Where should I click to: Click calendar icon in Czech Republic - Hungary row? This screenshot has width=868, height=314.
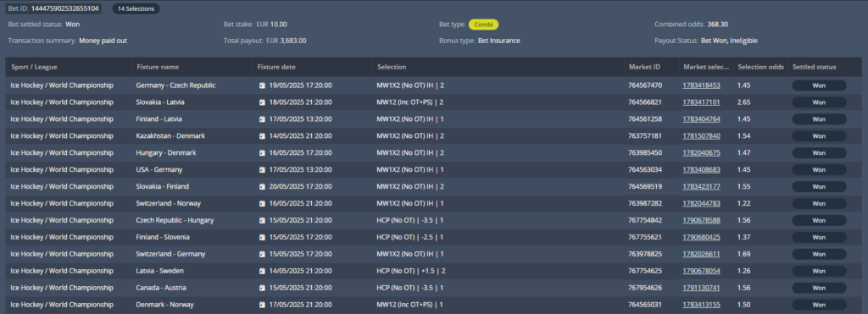pos(262,220)
